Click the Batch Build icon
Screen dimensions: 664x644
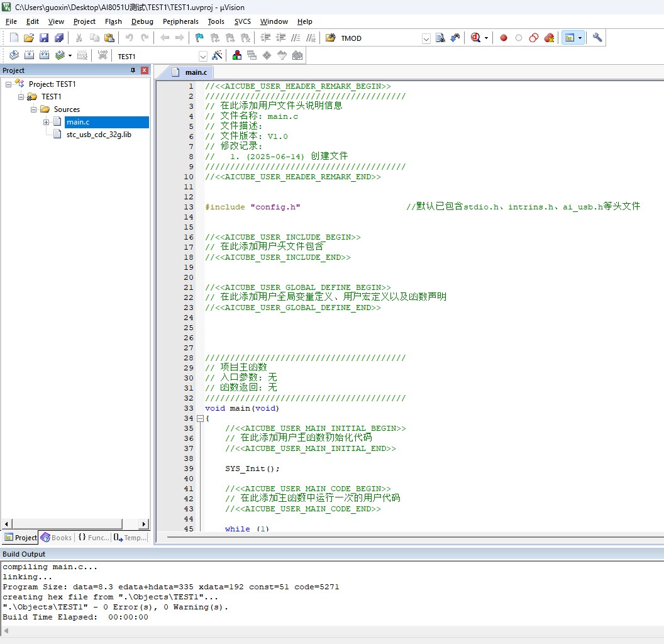click(x=60, y=55)
